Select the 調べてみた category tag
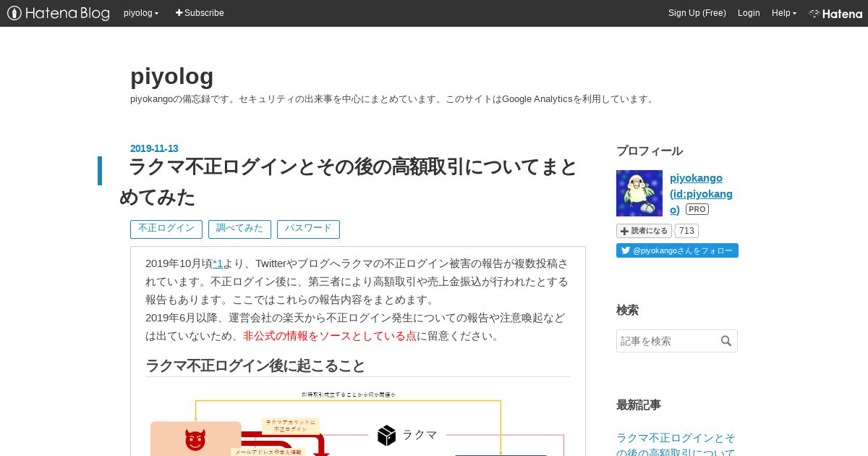Viewport: 868px width, 456px height. point(239,229)
